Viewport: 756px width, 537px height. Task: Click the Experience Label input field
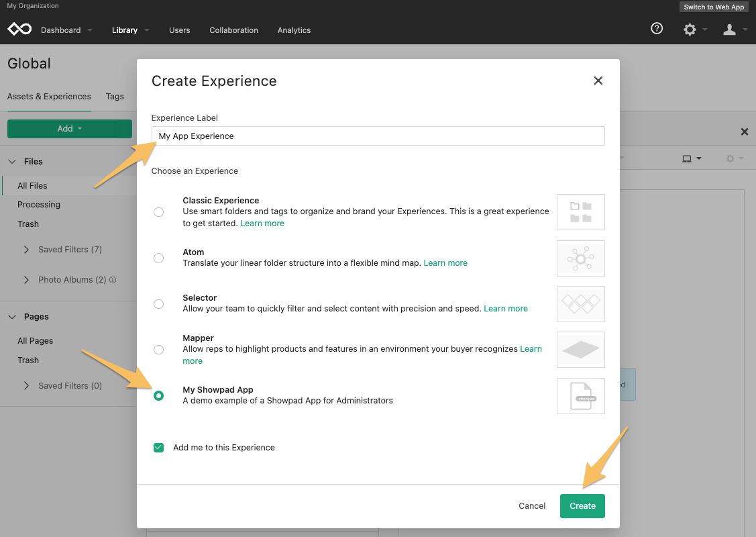378,136
